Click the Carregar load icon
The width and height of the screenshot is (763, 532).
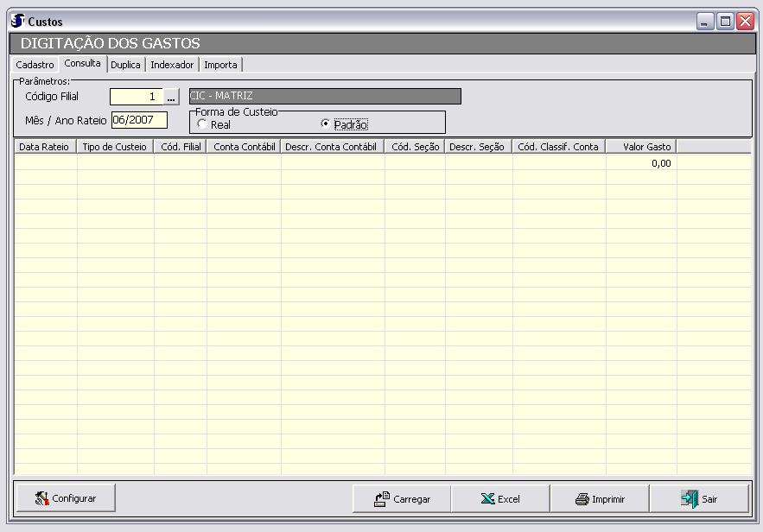(x=381, y=498)
